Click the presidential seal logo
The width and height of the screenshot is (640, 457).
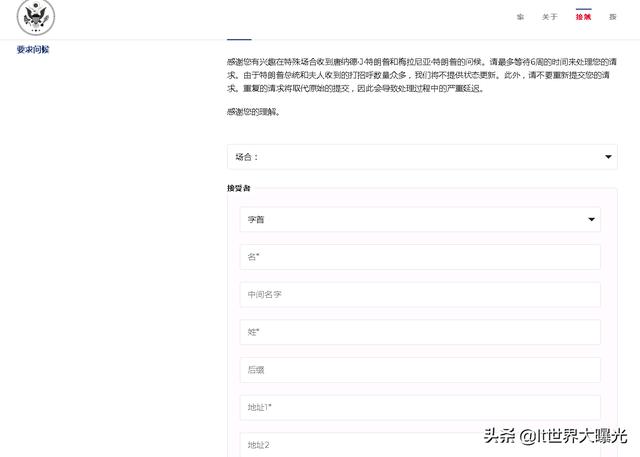(x=36, y=17)
